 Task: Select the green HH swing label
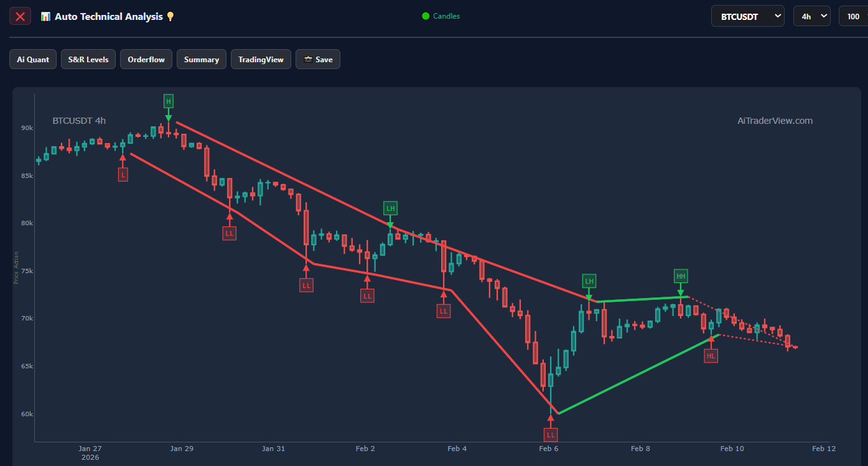[681, 276]
